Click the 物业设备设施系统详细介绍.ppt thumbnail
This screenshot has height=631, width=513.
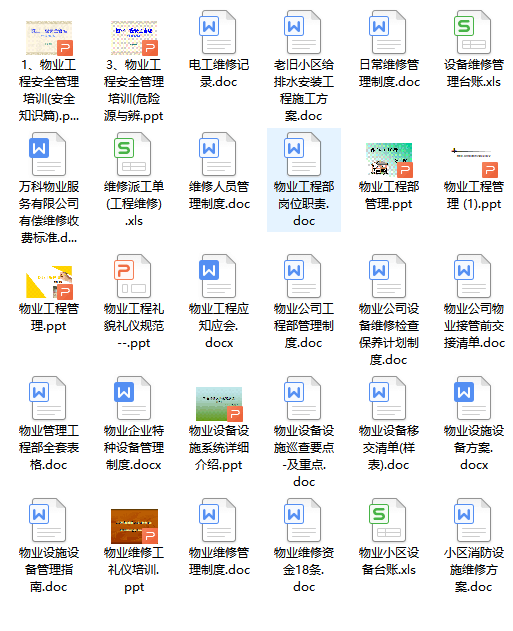[x=219, y=404]
